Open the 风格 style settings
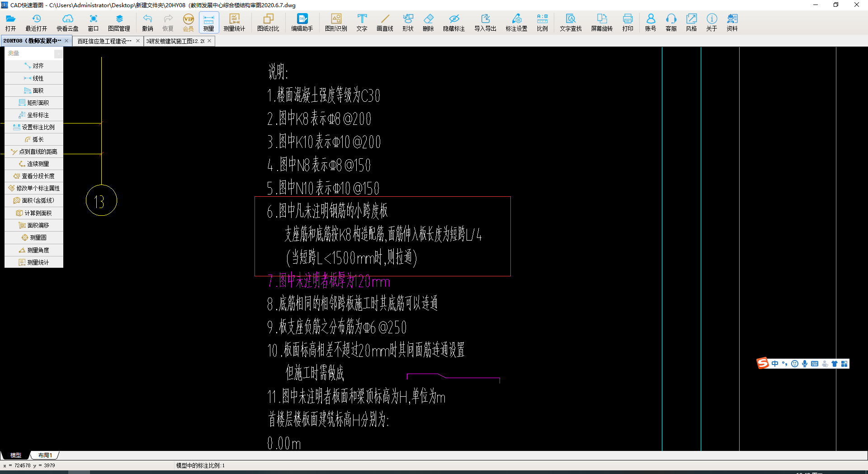868x474 pixels. [691, 23]
